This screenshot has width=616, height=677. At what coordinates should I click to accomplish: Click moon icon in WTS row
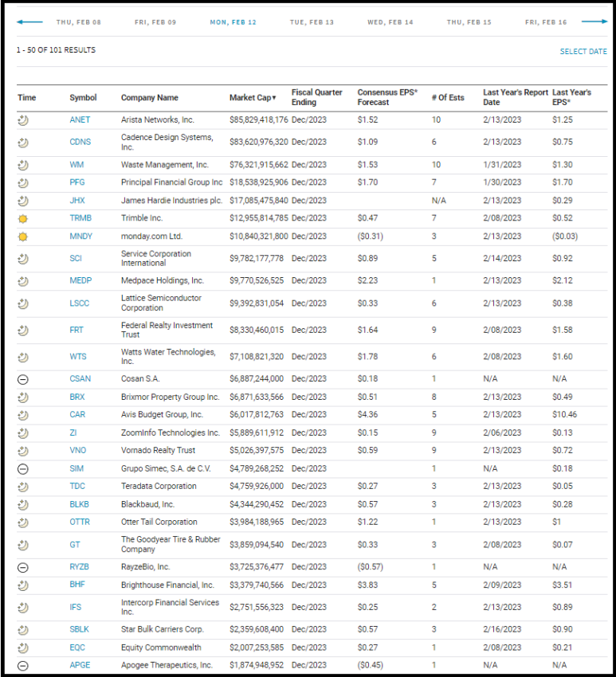[23, 357]
